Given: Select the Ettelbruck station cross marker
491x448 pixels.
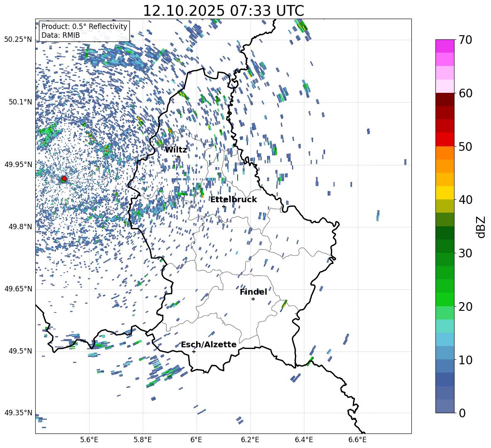Looking at the screenshot, I should (224, 206).
